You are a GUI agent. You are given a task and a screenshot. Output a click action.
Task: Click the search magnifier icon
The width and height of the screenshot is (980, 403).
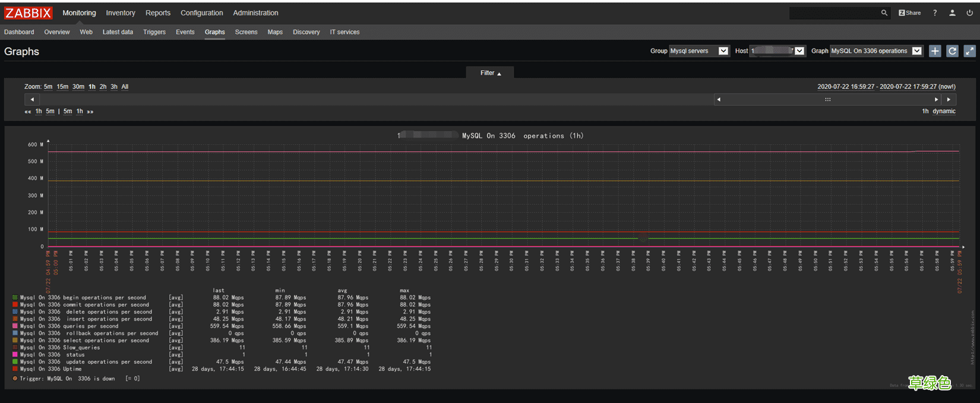pos(884,13)
